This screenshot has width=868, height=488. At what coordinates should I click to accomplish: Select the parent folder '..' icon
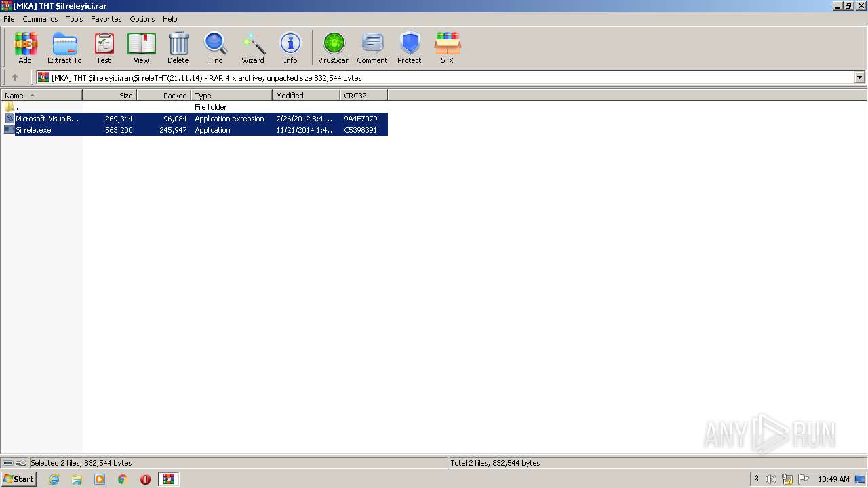[x=9, y=106]
